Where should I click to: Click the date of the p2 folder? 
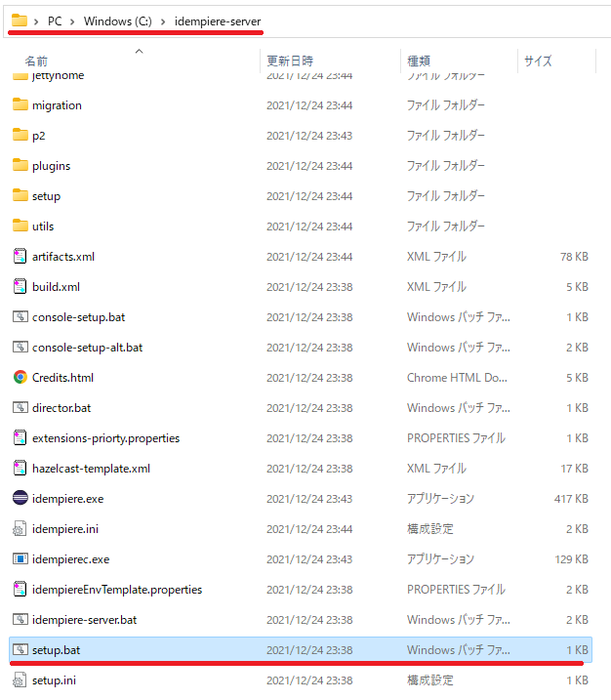(309, 136)
